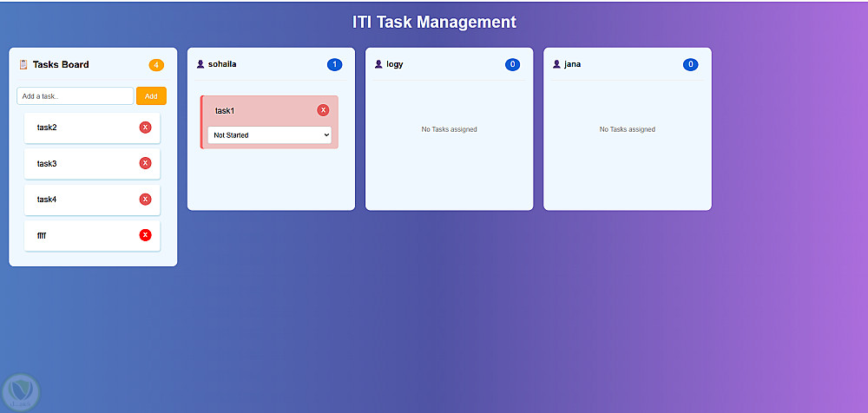868x413 pixels.
Task: Select the task4 card text
Action: tap(47, 200)
